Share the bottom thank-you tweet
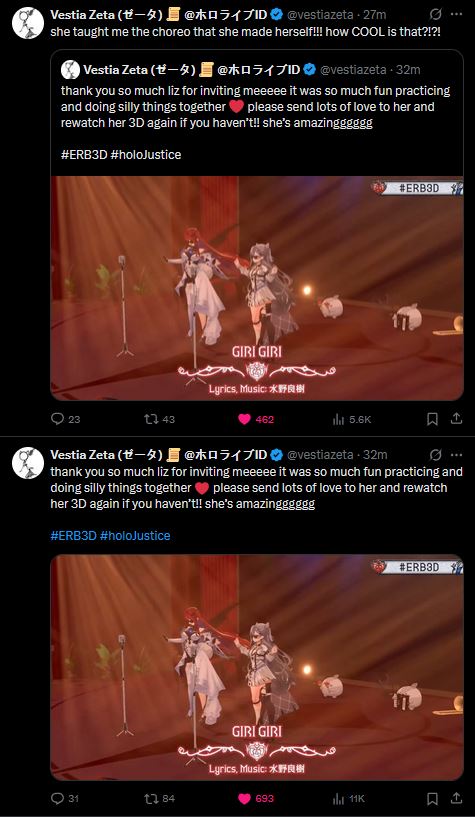This screenshot has width=475, height=817. [x=456, y=798]
